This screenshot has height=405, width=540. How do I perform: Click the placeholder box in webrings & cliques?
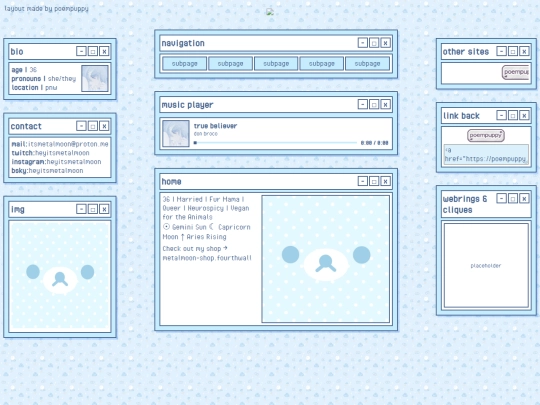coord(486,266)
